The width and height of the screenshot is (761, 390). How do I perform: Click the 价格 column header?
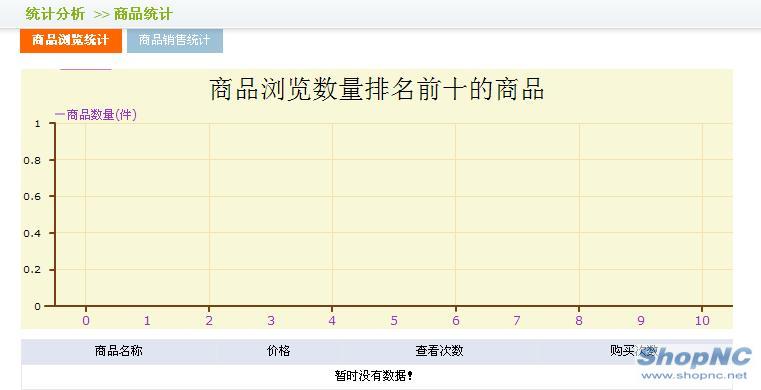tap(278, 351)
